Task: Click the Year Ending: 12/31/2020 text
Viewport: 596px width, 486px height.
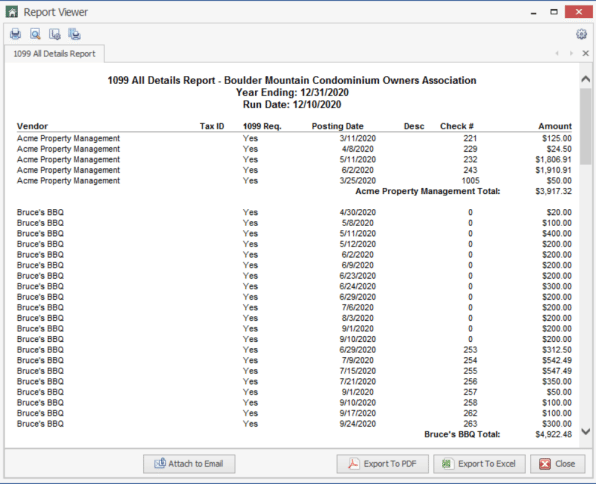Action: (292, 93)
